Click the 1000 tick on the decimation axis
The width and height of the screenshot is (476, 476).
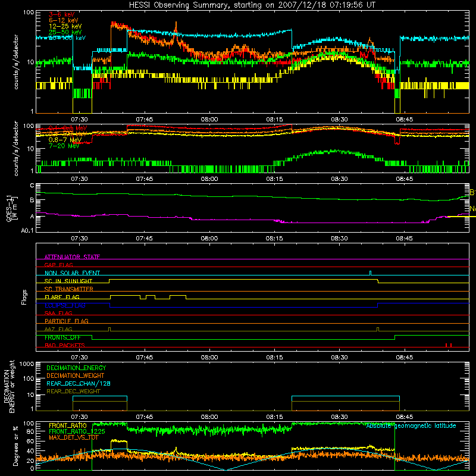click(x=27, y=364)
